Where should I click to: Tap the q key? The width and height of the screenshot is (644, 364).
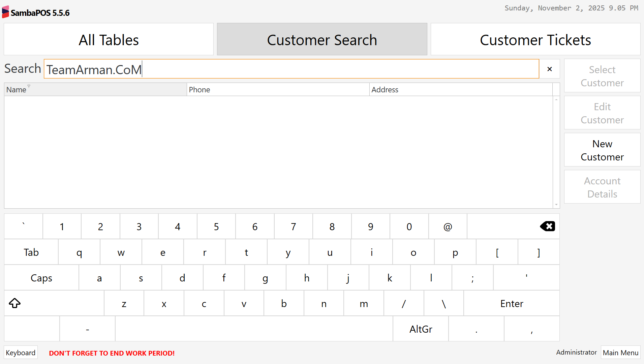[79, 252]
